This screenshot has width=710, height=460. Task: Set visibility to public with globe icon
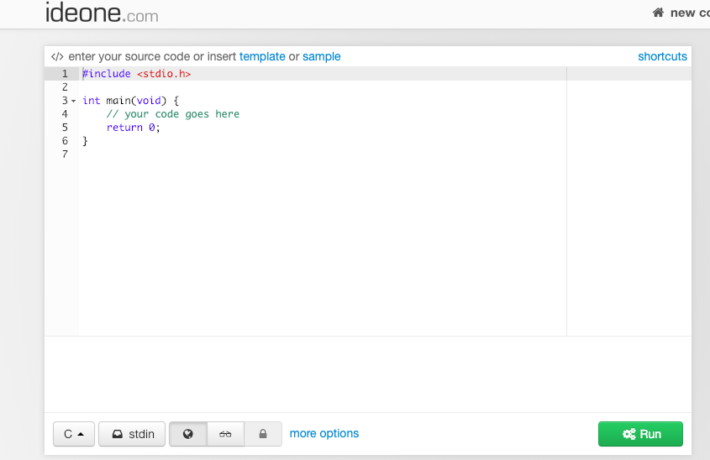(188, 434)
